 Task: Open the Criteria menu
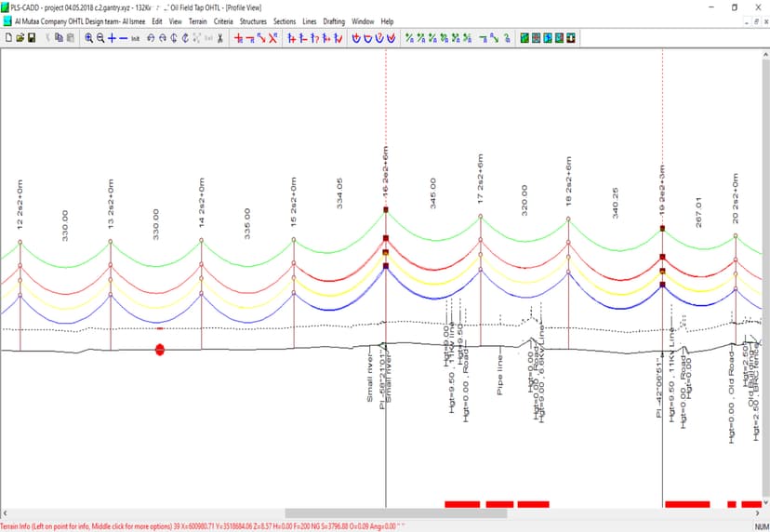223,20
